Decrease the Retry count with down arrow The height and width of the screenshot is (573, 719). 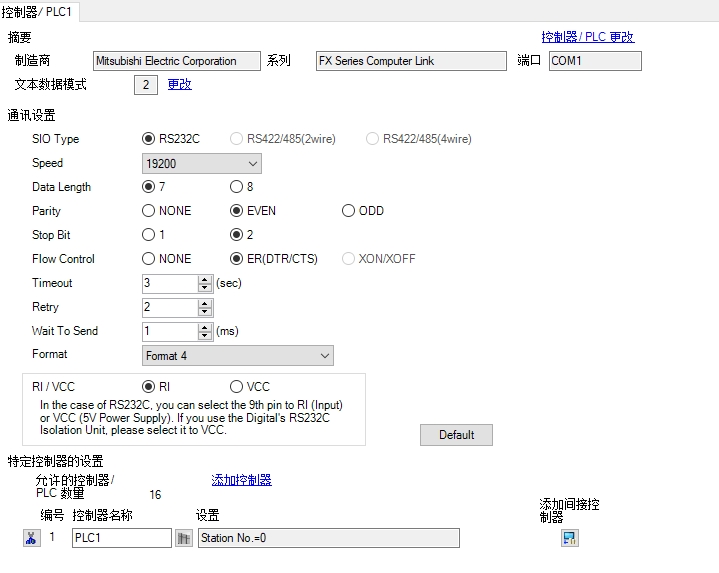pos(205,312)
